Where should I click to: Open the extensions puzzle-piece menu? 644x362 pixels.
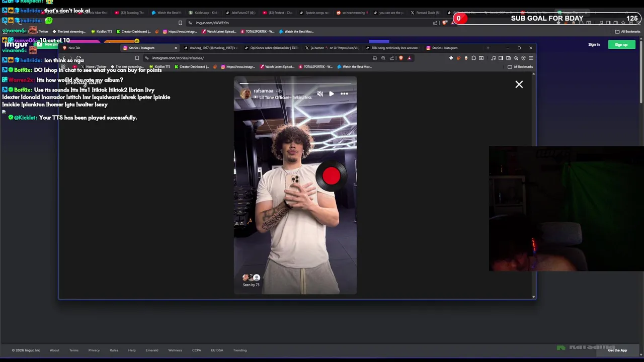click(x=473, y=58)
